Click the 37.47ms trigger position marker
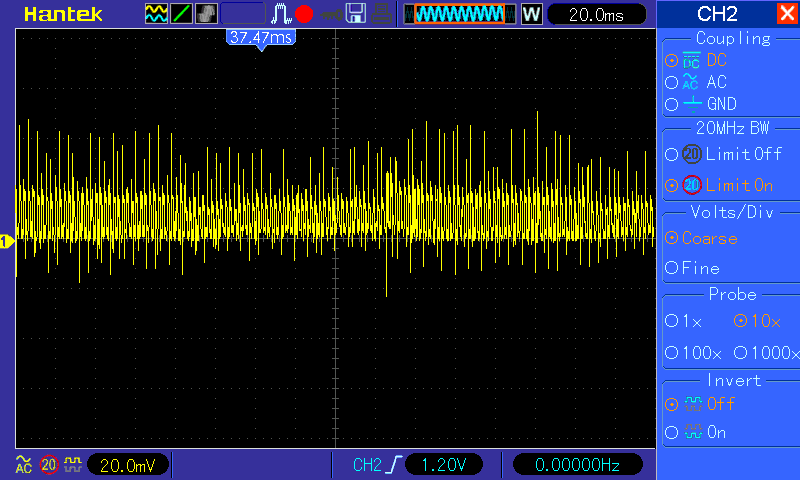 click(x=261, y=39)
